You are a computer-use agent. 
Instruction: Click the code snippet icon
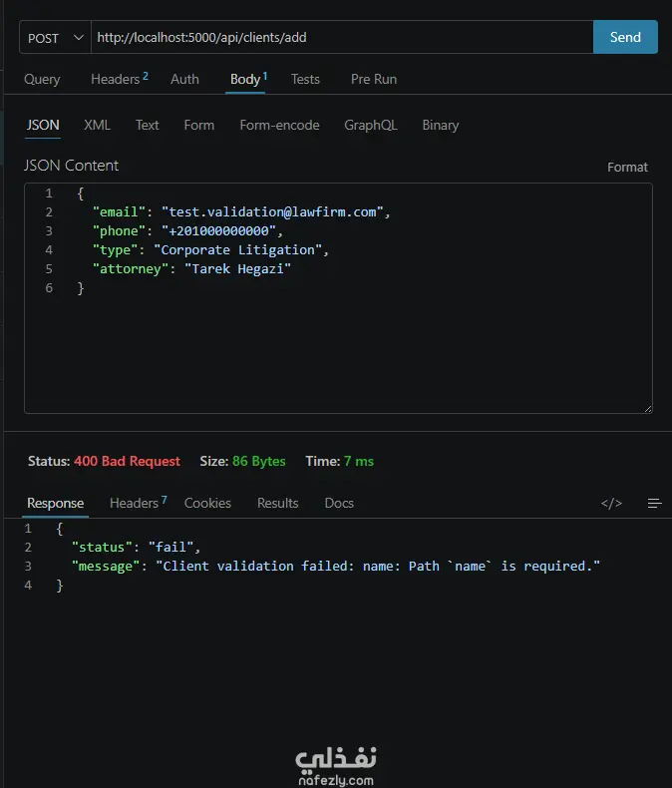(x=611, y=503)
